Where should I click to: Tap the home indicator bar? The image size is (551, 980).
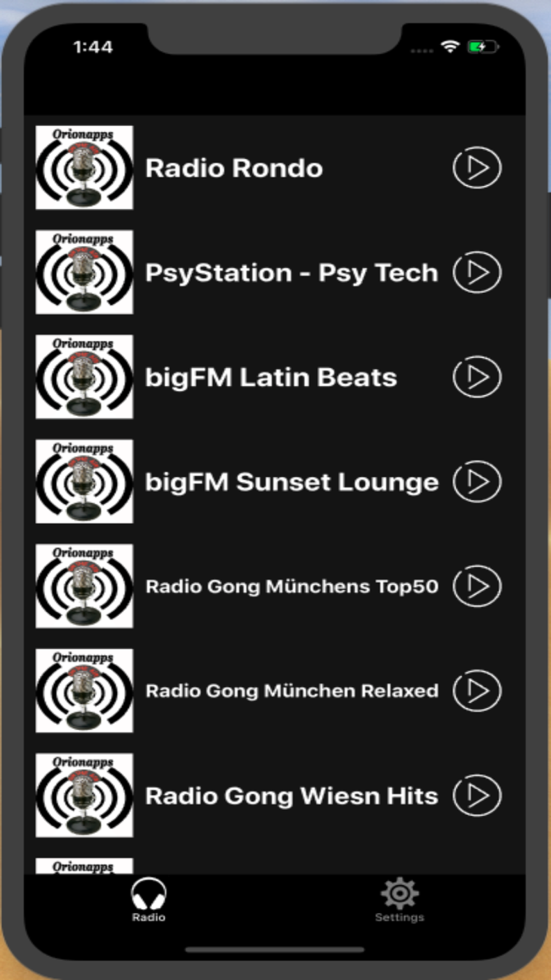click(x=275, y=950)
